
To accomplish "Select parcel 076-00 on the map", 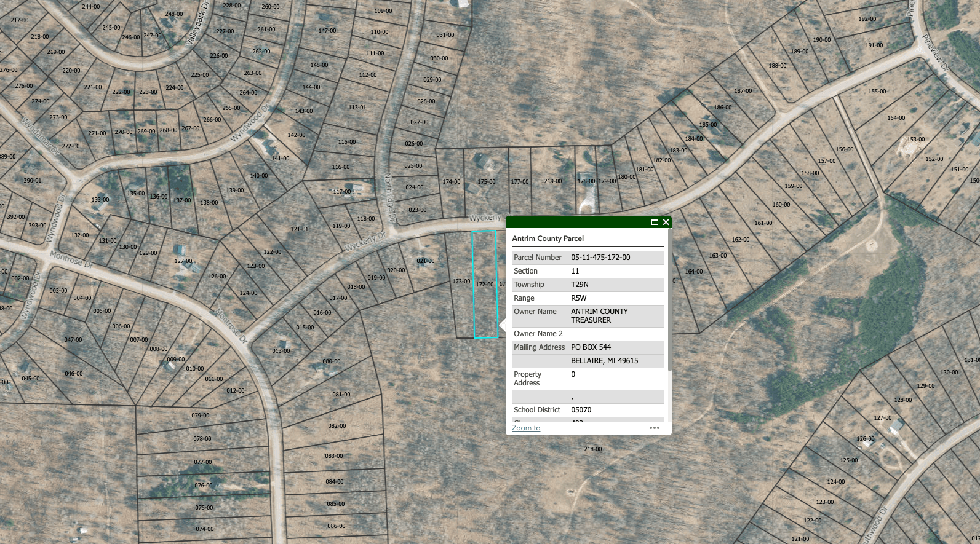I will click(204, 486).
